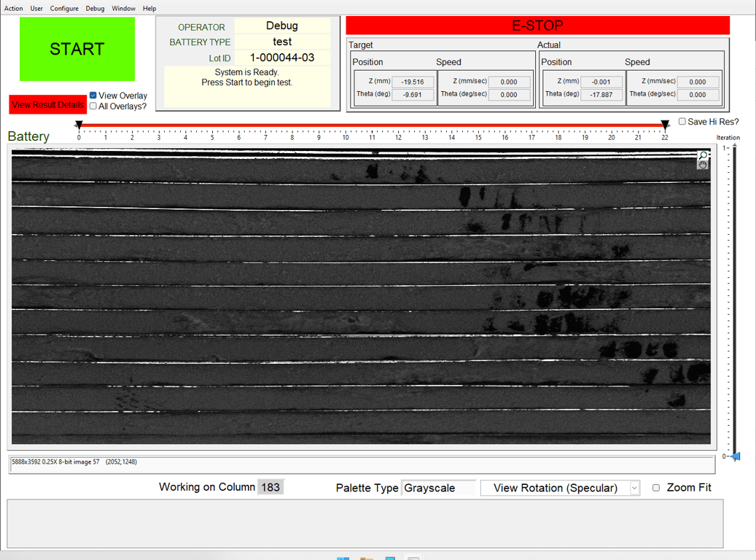Open the User menu

(x=36, y=8)
